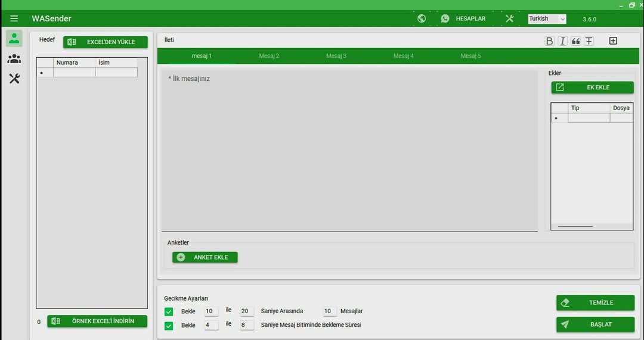Toggle the first Bekle delay checkbox

click(169, 311)
